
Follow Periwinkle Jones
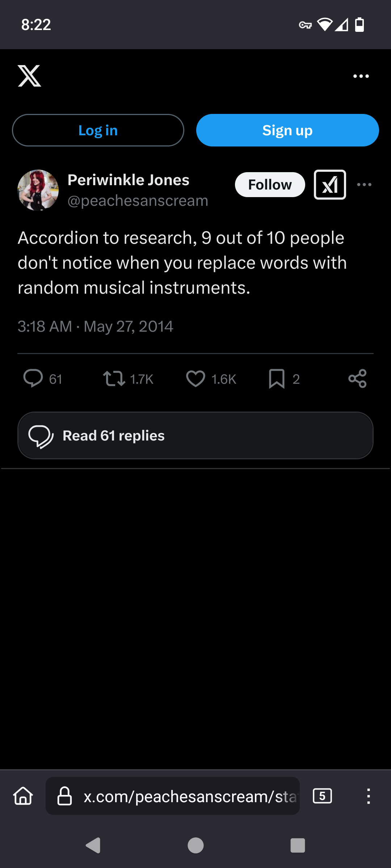coord(270,184)
